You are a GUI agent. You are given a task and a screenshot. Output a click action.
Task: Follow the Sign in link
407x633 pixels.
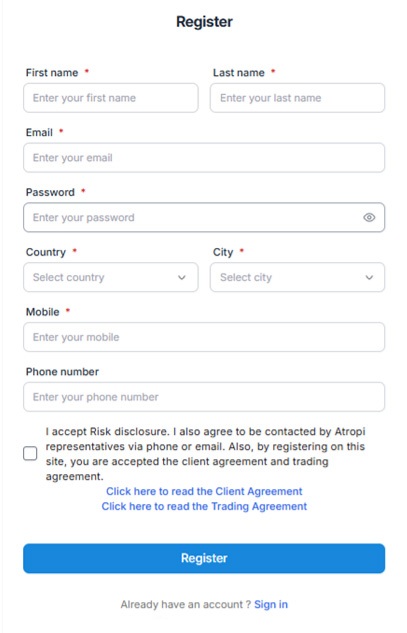[271, 604]
